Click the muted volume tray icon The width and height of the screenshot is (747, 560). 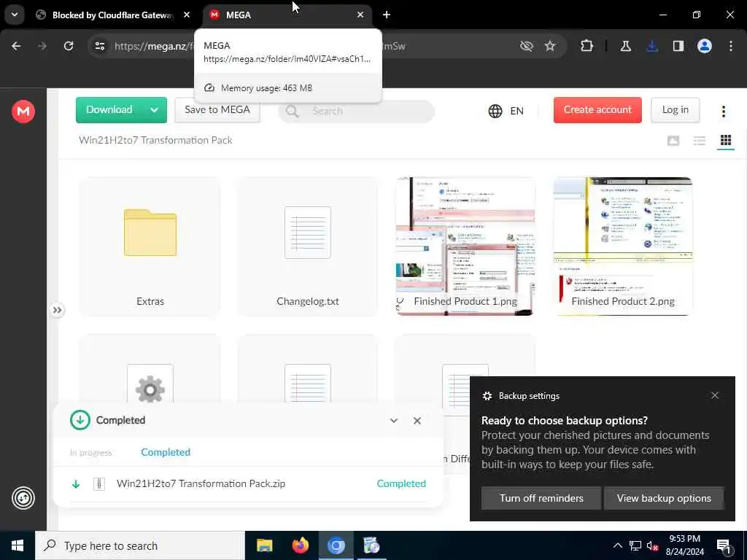click(x=652, y=545)
